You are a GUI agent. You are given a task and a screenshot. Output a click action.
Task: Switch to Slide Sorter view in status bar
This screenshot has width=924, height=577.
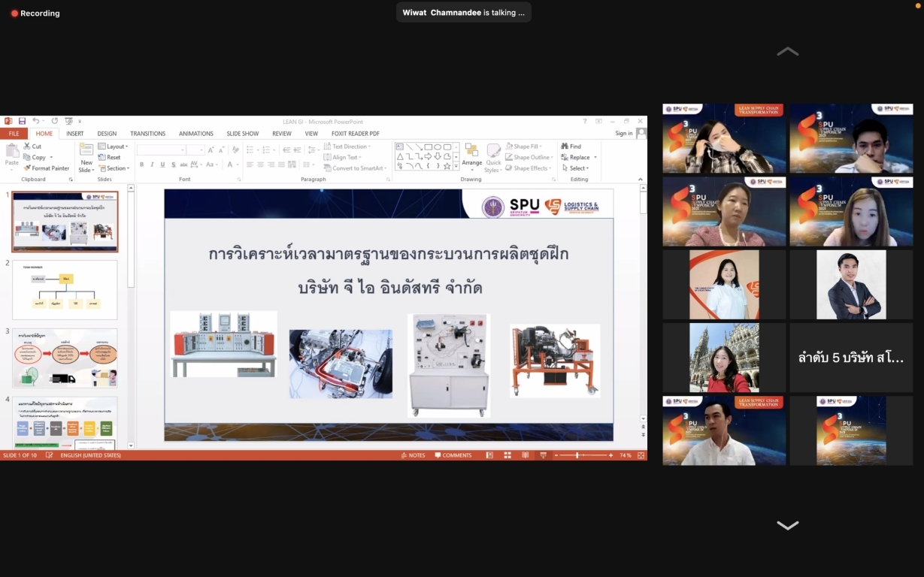tap(507, 455)
